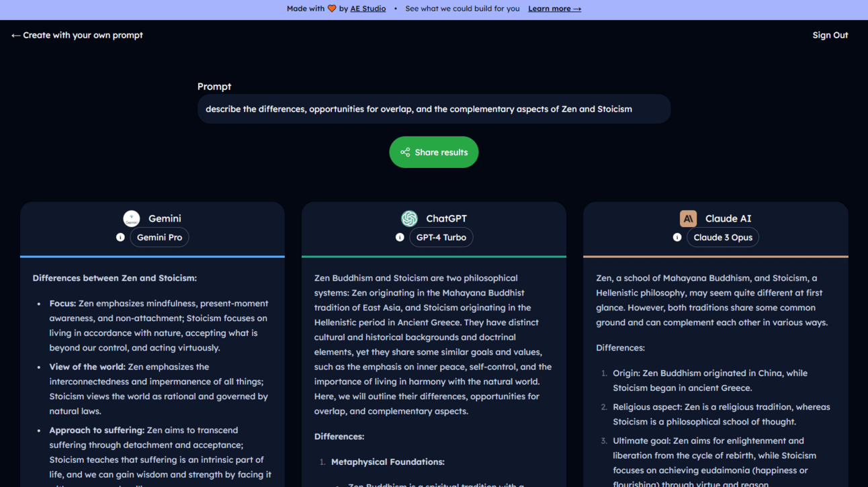Click the prompt text field
This screenshot has width=868, height=487.
coord(434,109)
